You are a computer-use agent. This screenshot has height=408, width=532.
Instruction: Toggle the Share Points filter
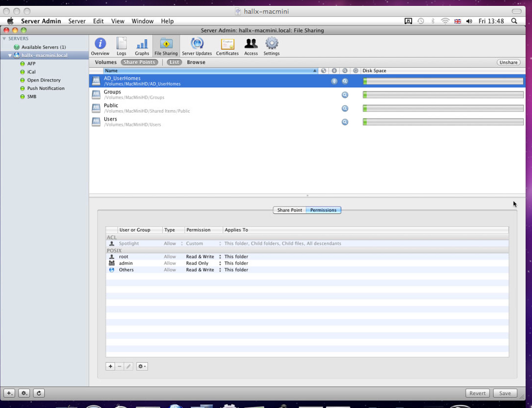139,62
